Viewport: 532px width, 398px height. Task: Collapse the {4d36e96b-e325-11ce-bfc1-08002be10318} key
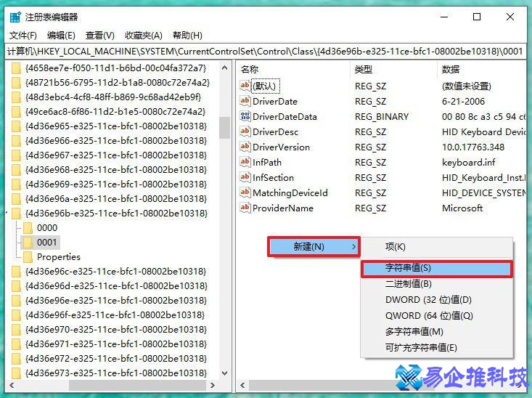click(x=7, y=214)
